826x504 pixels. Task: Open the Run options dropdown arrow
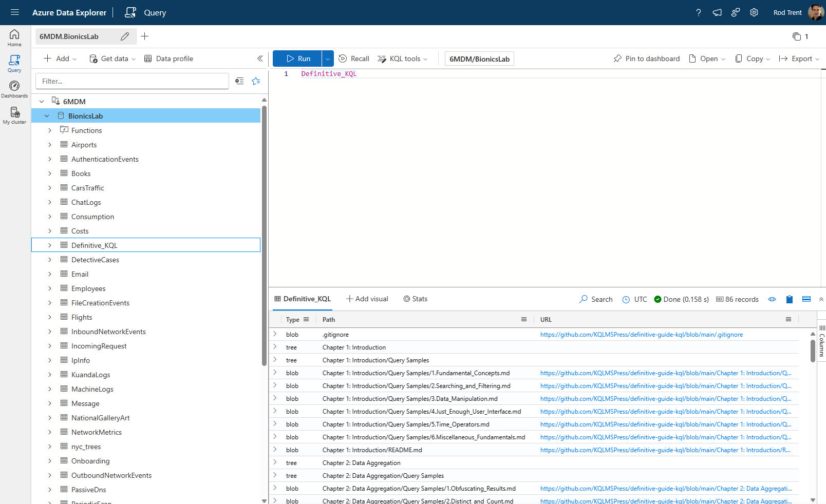point(328,59)
